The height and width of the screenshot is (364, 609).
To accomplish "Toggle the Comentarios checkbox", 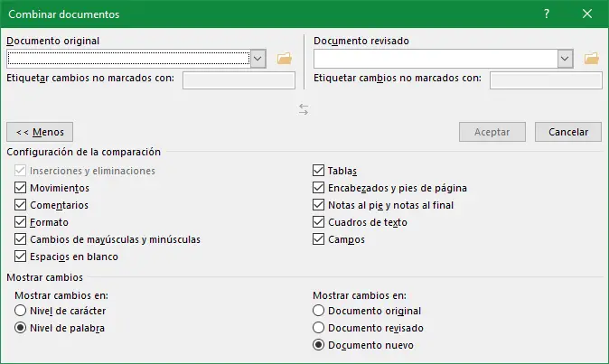I will [x=21, y=205].
